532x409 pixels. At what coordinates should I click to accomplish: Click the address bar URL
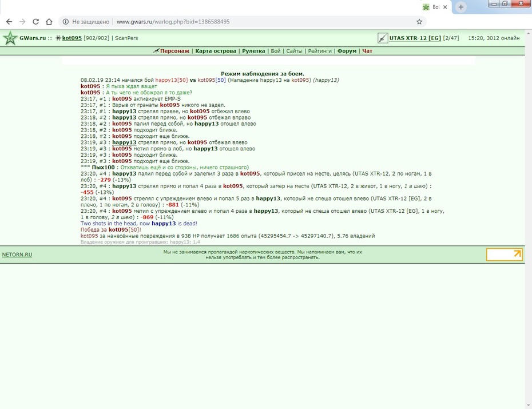(173, 22)
